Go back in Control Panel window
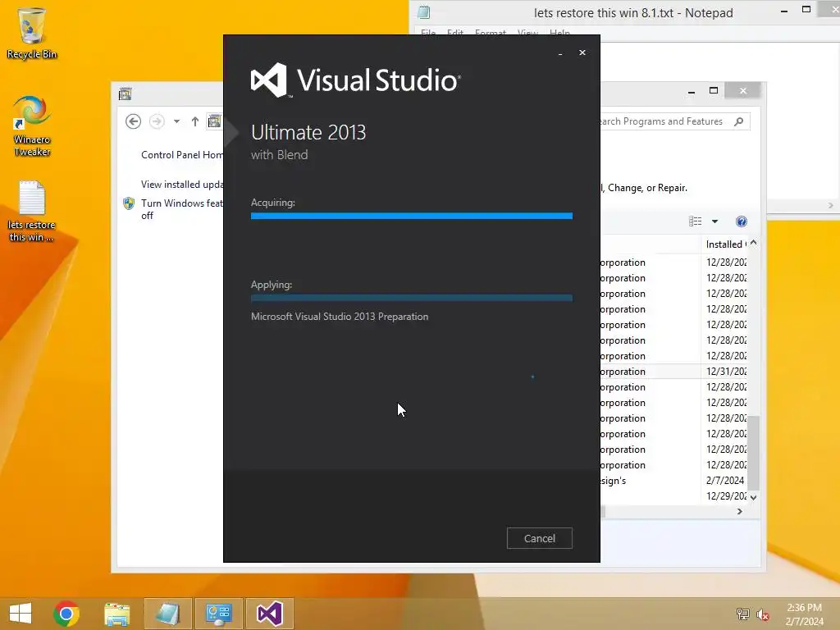Viewport: 840px width, 630px height. (134, 121)
